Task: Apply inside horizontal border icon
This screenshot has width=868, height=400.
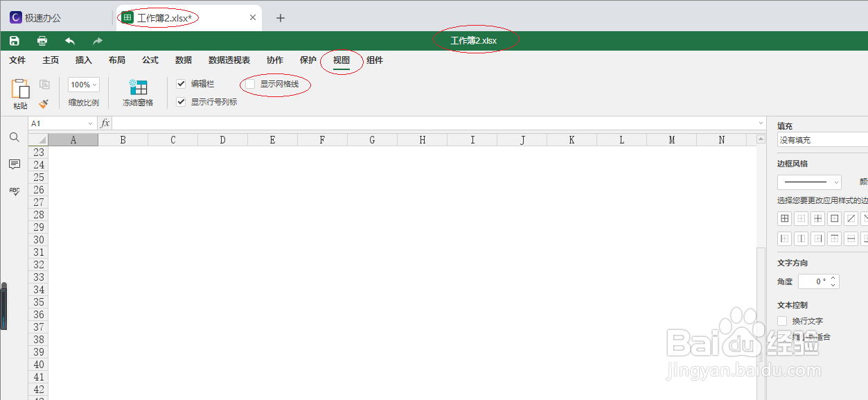Action: 851,238
